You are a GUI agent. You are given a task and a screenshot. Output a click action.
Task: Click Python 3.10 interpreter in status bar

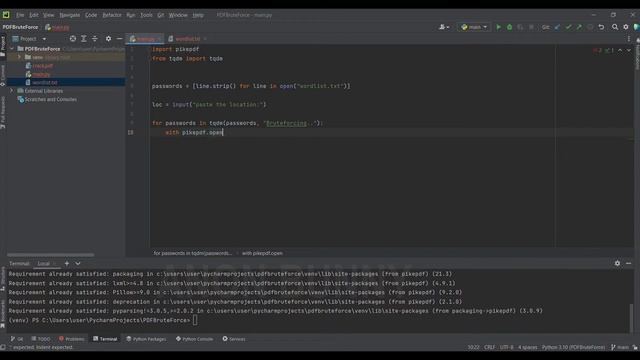tap(573, 347)
